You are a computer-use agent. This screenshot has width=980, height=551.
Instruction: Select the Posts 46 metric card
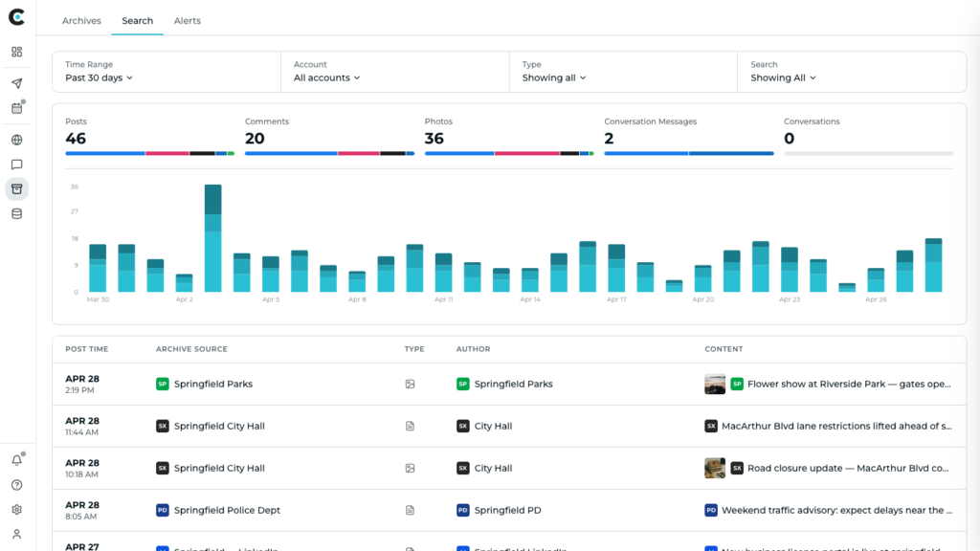[150, 138]
